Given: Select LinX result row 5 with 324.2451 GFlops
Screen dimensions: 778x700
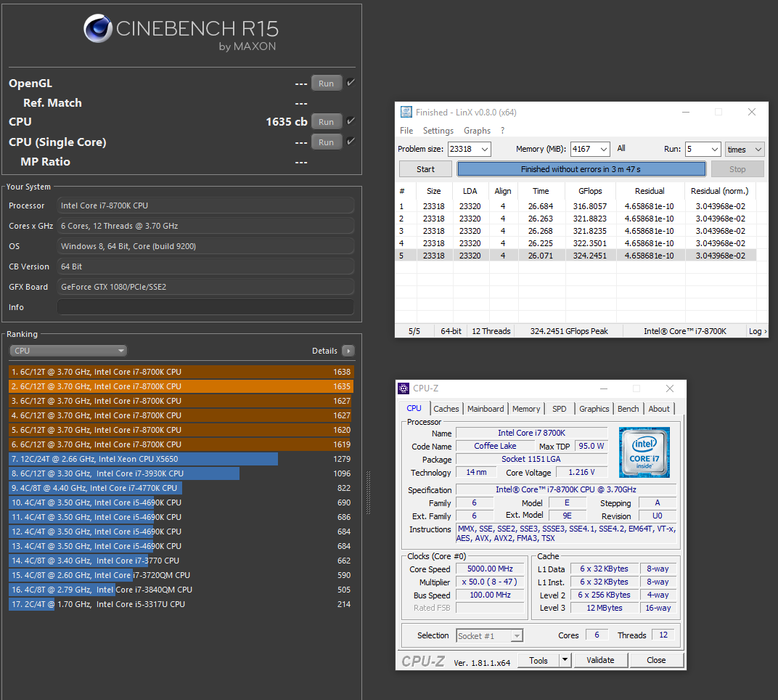Looking at the screenshot, I should [576, 256].
